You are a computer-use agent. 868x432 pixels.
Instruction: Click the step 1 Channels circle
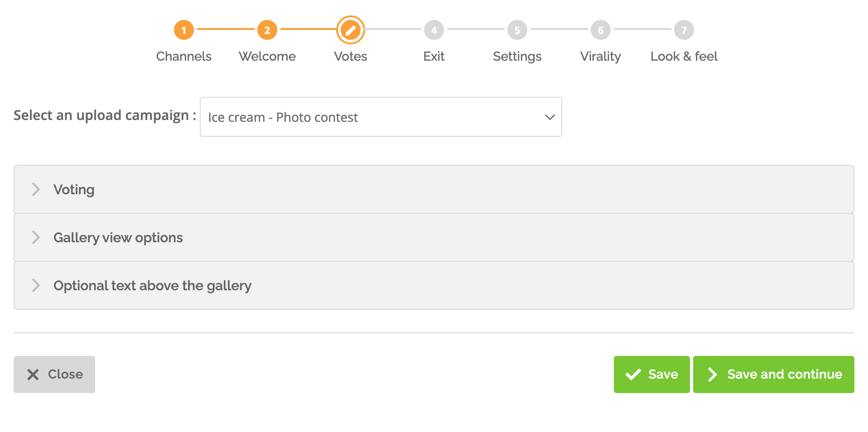tap(184, 30)
